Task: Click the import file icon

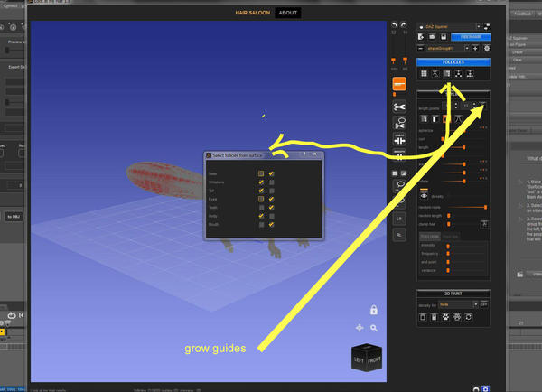Action: point(421,37)
